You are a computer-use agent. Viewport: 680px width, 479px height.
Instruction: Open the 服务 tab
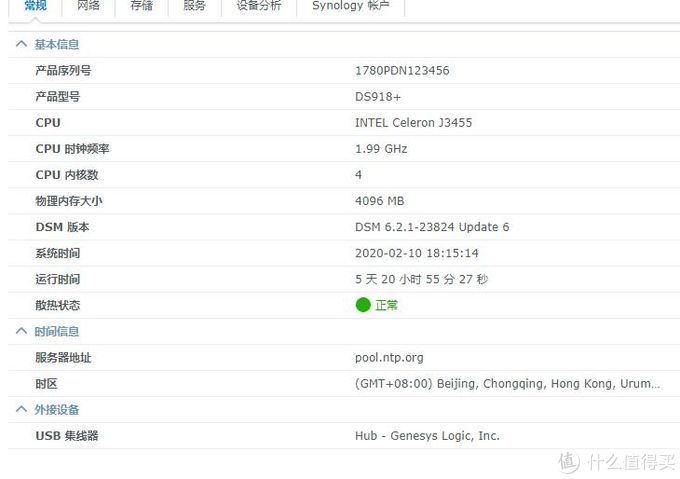194,6
